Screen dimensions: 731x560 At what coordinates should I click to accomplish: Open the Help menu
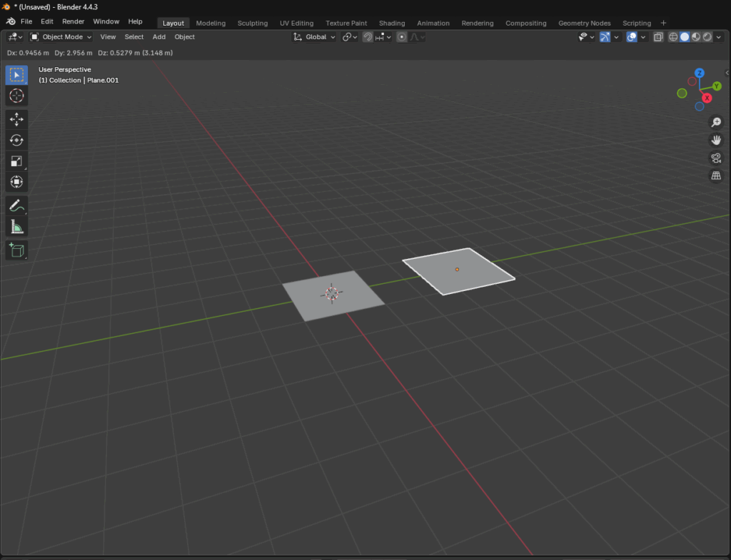[x=135, y=21]
